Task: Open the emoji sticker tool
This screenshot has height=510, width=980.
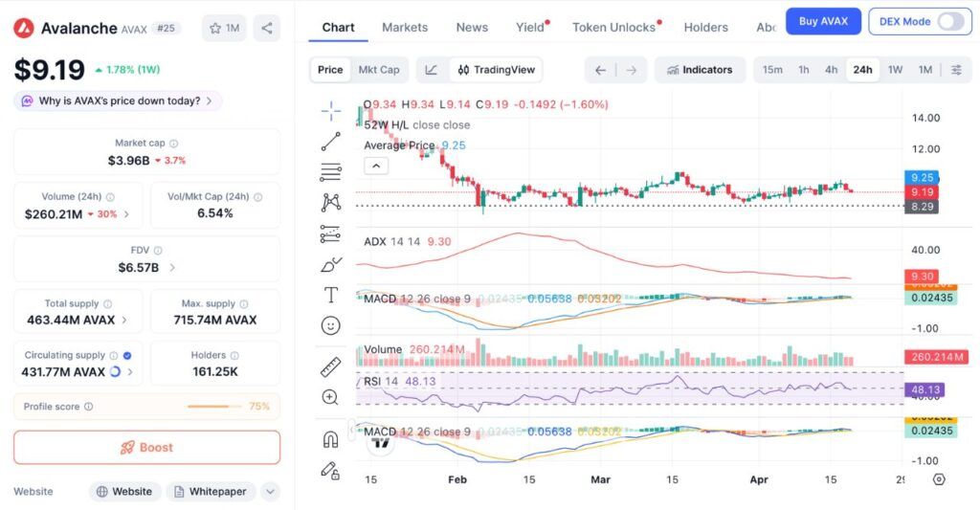Action: click(x=331, y=325)
